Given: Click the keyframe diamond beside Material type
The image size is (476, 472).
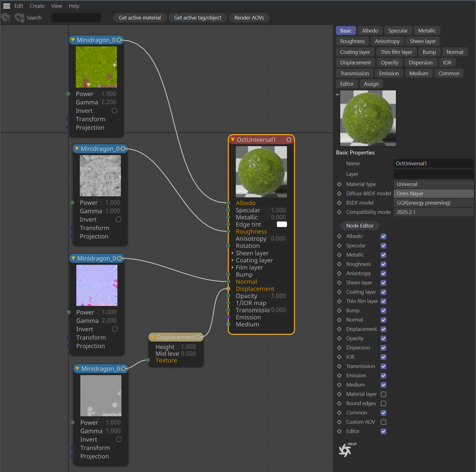Looking at the screenshot, I should click(x=339, y=184).
